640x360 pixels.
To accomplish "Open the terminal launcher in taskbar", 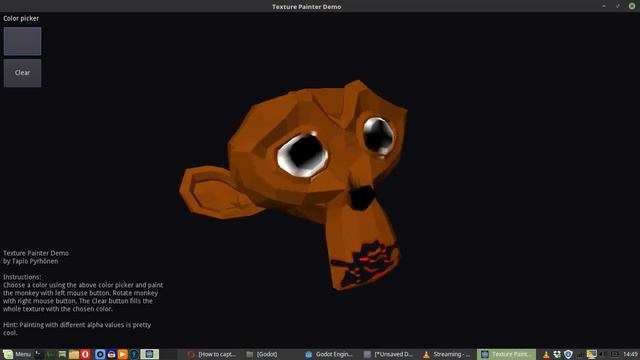I will click(38, 354).
